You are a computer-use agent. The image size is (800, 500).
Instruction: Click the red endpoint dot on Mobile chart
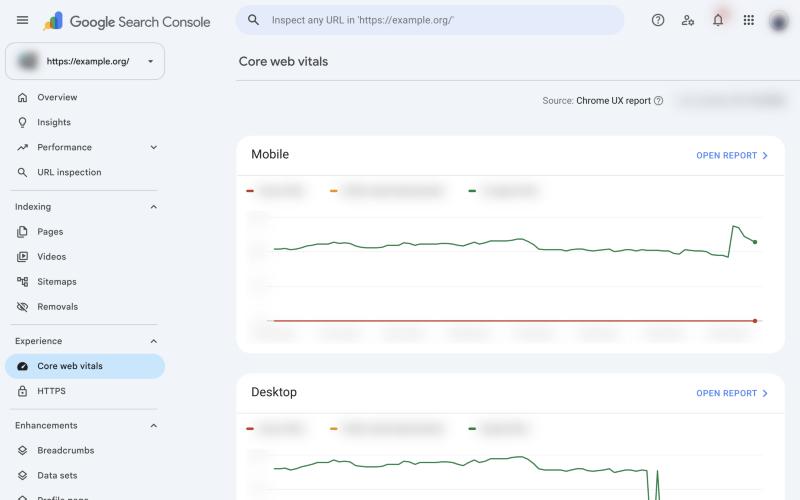coord(755,321)
